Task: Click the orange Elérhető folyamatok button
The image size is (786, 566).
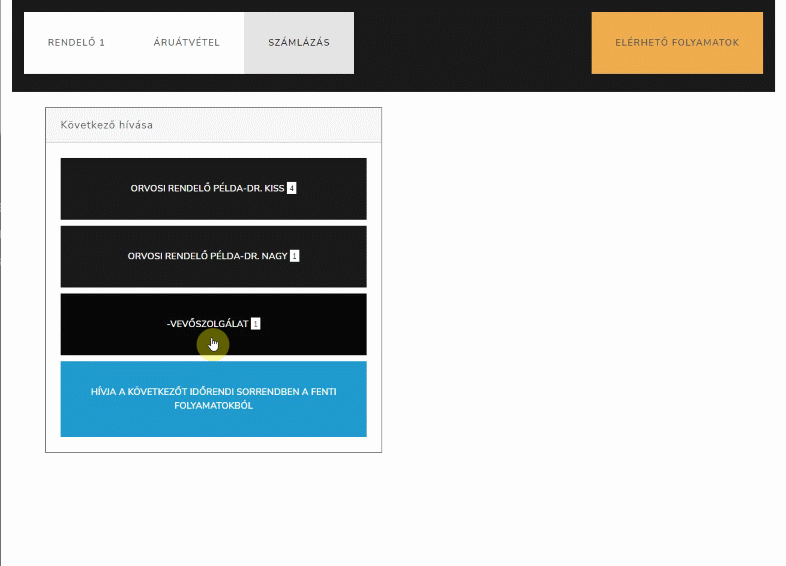Action: 676,43
